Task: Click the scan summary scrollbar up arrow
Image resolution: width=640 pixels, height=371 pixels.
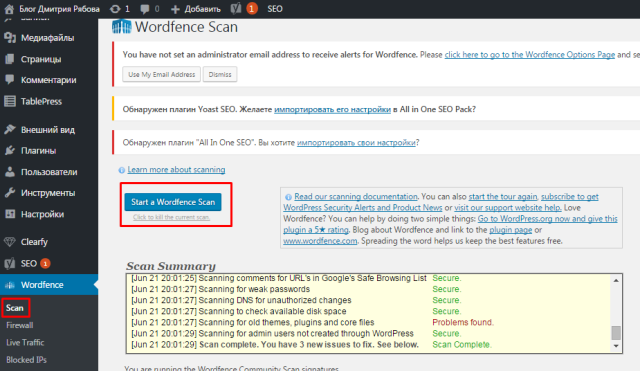Action: click(616, 280)
